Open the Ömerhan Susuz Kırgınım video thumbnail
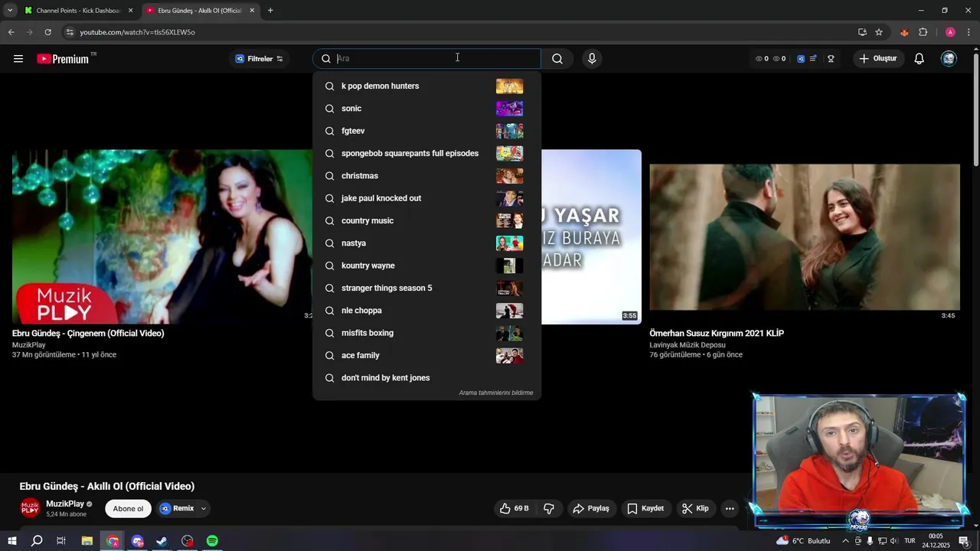The width and height of the screenshot is (980, 551). [x=805, y=236]
